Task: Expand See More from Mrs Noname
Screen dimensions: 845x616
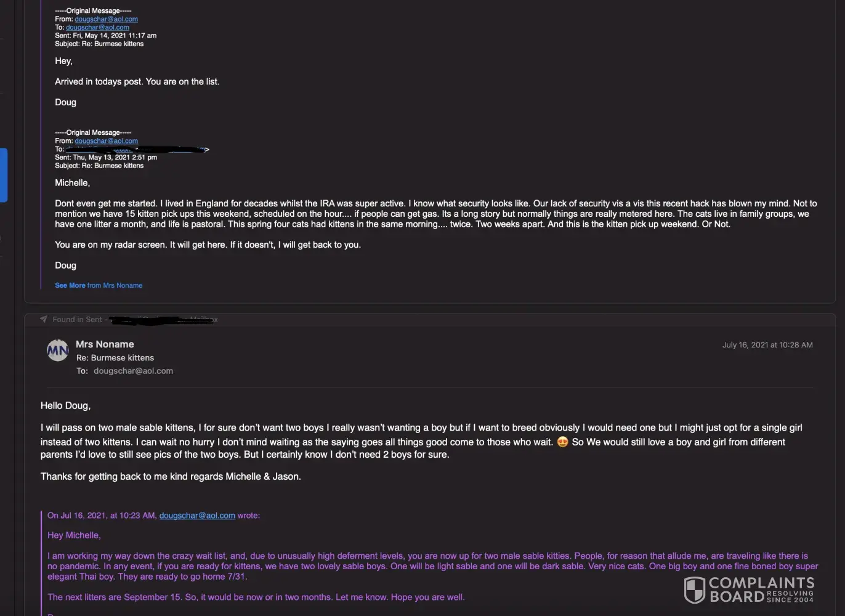Action: pyautogui.click(x=99, y=285)
